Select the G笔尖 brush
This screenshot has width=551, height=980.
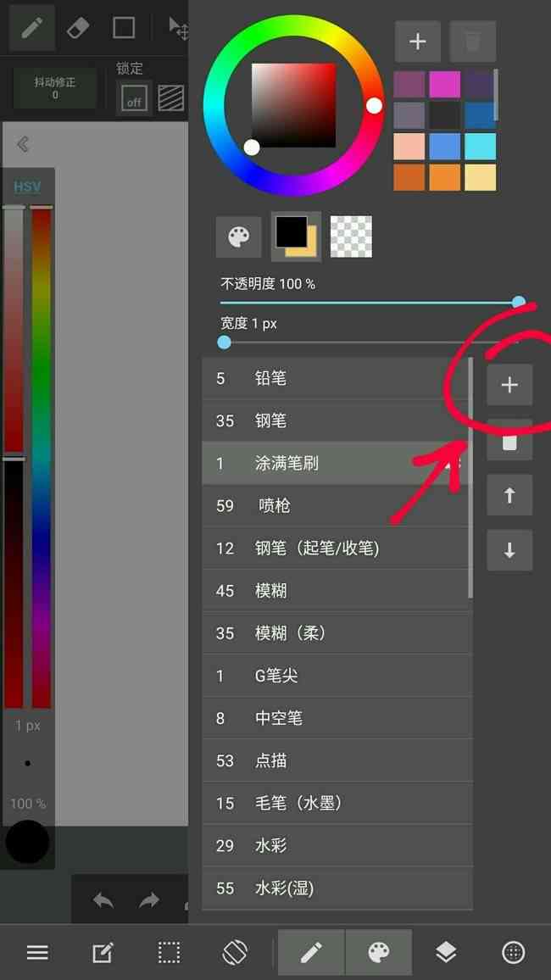[336, 676]
